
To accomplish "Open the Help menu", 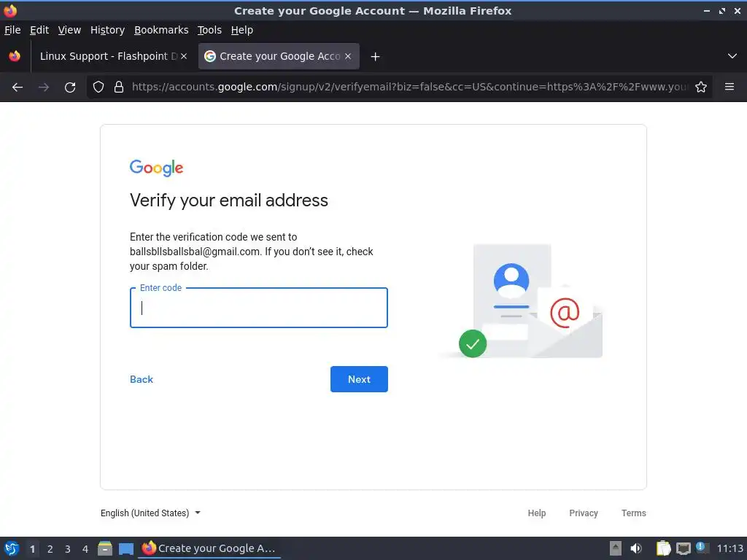I will (242, 30).
